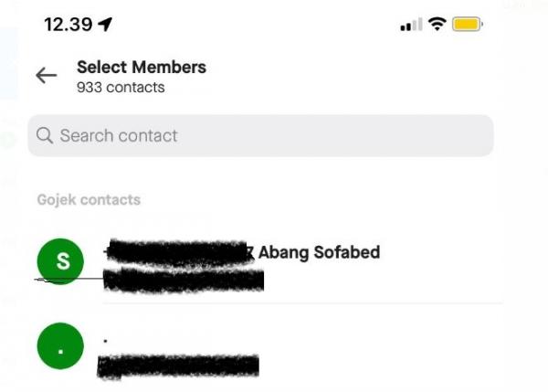Tap the 933 contacts count label

click(x=121, y=88)
